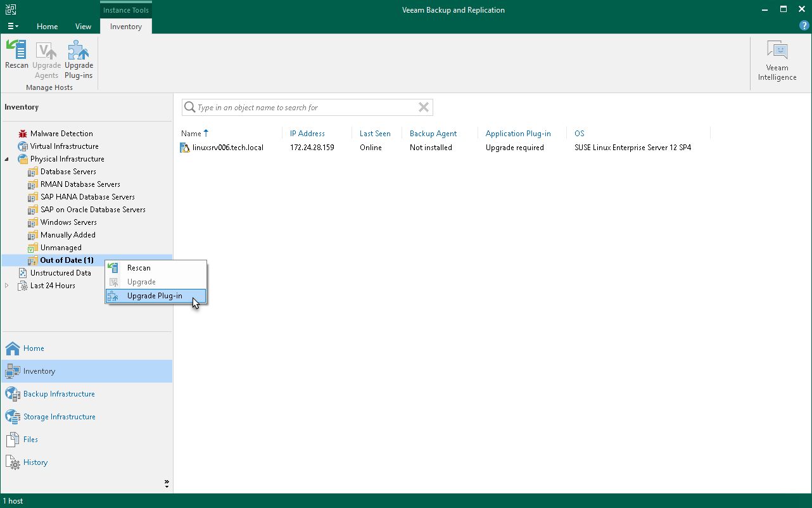Click into the object name search field
The image size is (812, 508).
click(304, 108)
